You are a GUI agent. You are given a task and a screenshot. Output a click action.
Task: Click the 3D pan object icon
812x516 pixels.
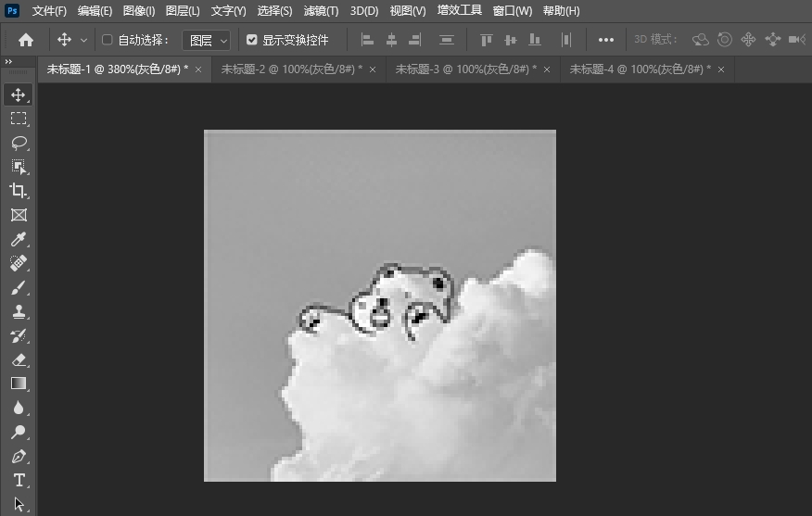point(748,40)
